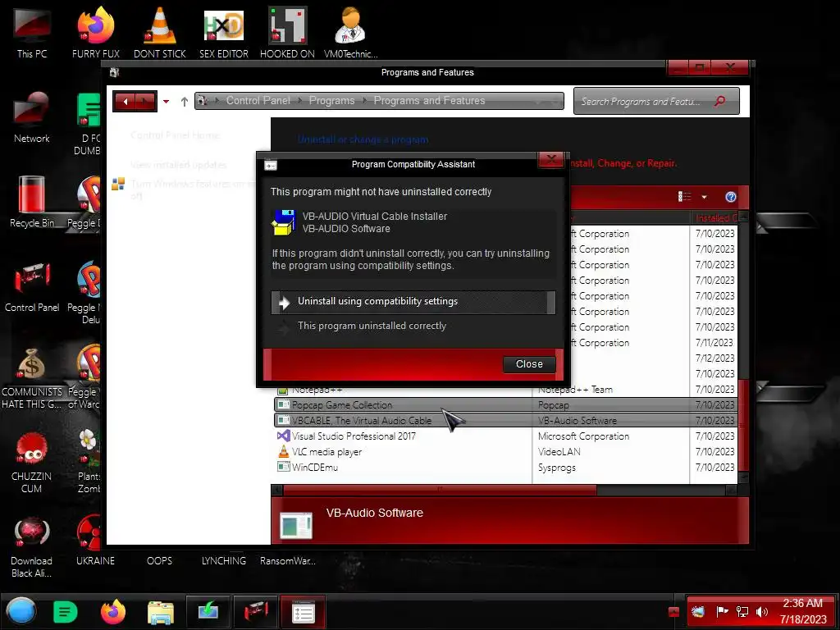Open recent locations dropdown arrow
Screen dimensions: 840x630
[166, 101]
